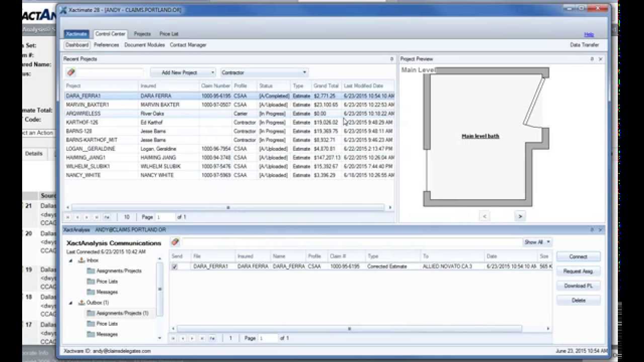Click the Data Transfer option
The height and width of the screenshot is (362, 644).
585,45
